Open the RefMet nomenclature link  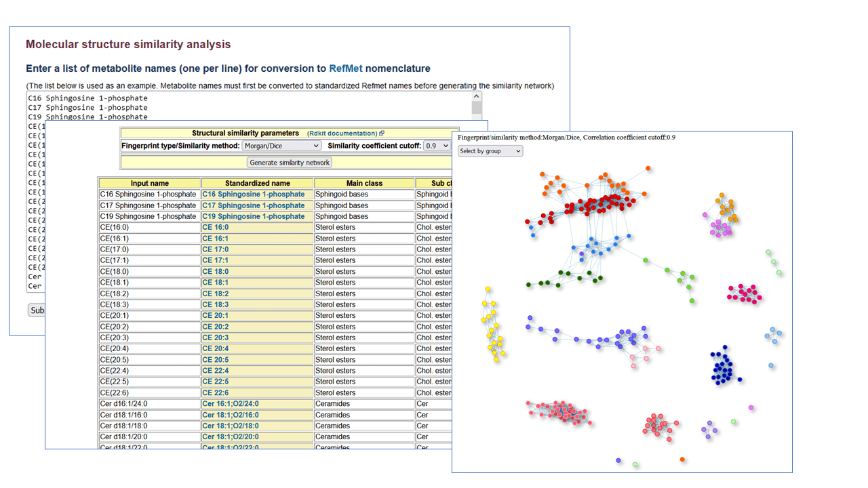tap(345, 68)
